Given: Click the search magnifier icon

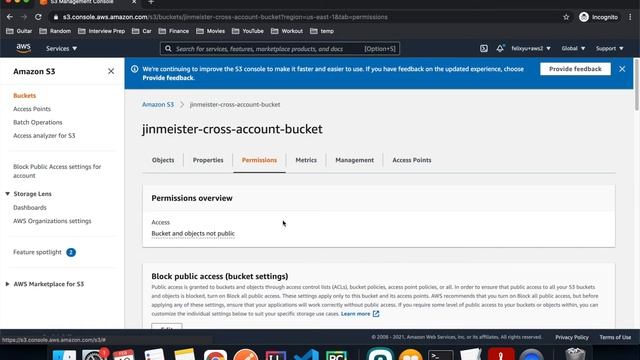Looking at the screenshot, I should click(x=168, y=49).
